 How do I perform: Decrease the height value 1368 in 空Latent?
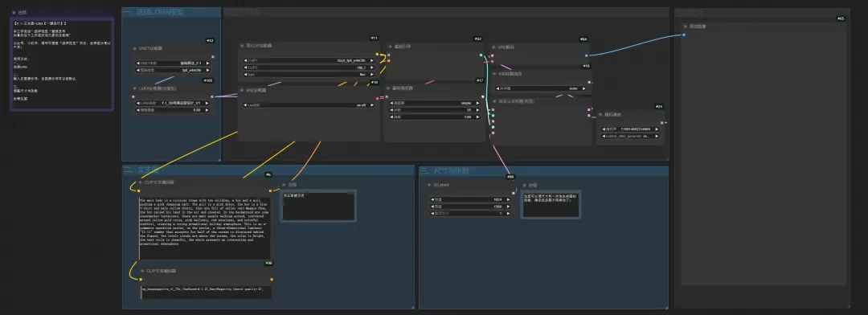[433, 207]
